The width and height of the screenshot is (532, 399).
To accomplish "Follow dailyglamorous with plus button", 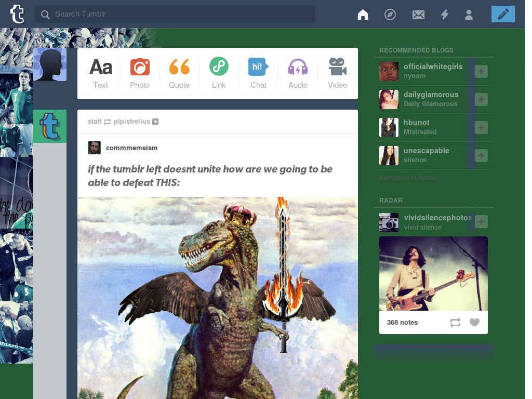I will [x=481, y=99].
